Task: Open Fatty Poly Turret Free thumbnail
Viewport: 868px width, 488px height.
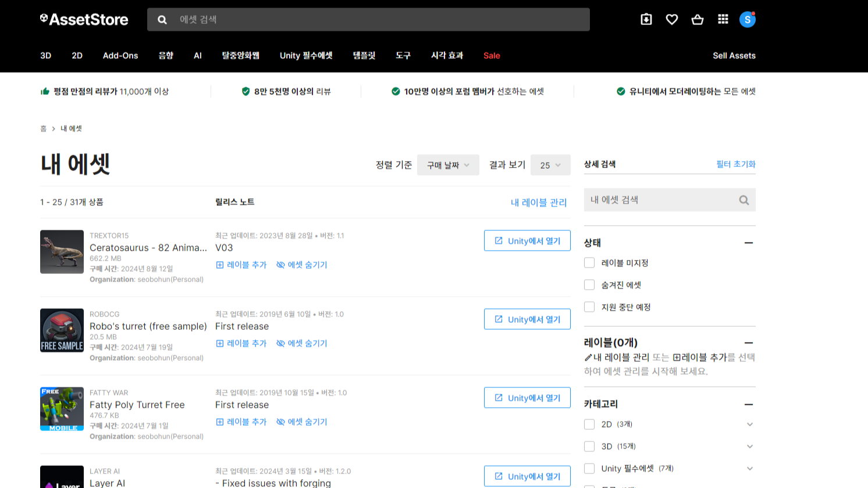Action: (x=62, y=409)
